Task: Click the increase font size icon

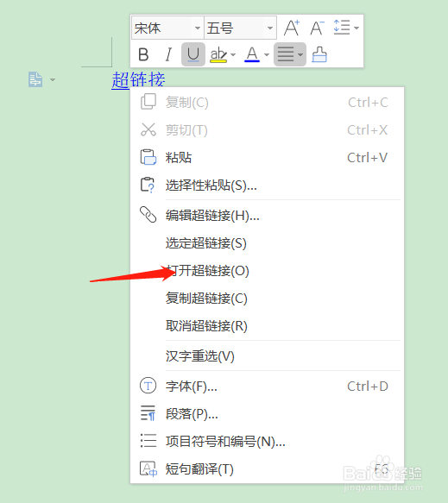Action: pos(292,28)
